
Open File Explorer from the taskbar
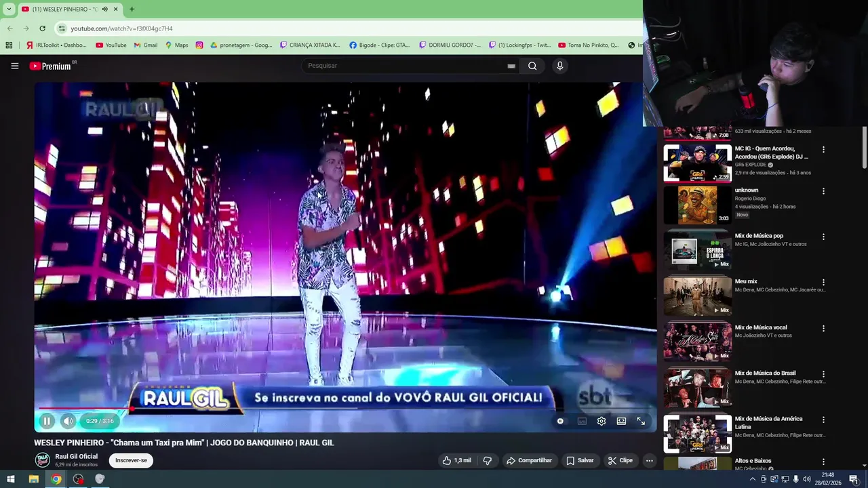(x=33, y=479)
